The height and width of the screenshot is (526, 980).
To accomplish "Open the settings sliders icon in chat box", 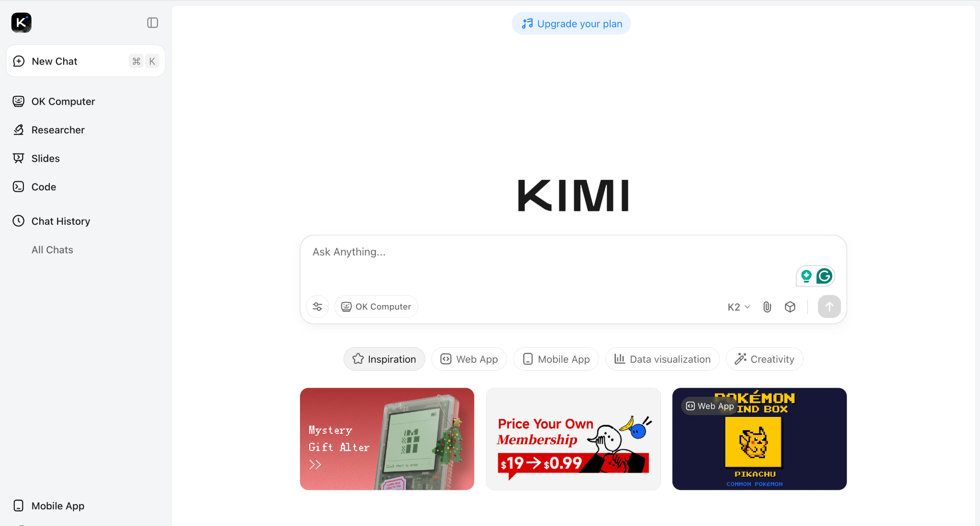I will coord(317,307).
